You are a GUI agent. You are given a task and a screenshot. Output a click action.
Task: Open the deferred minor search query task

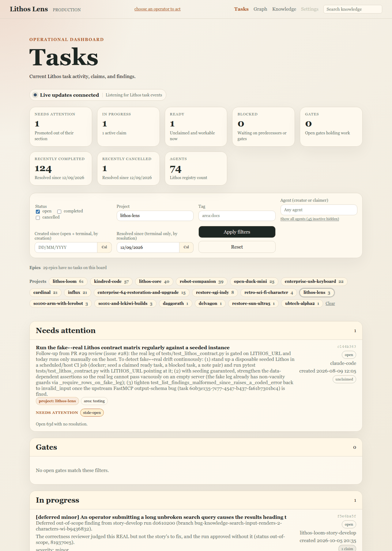click(x=161, y=517)
